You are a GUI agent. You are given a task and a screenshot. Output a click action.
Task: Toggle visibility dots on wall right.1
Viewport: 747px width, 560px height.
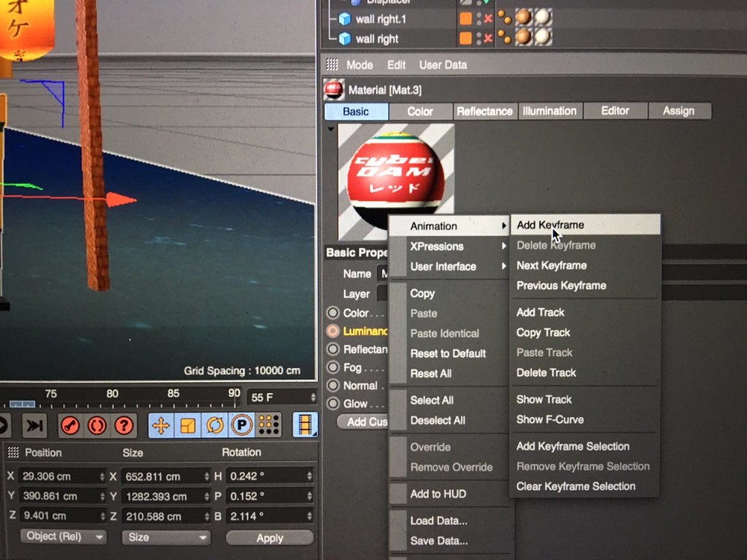pos(479,18)
